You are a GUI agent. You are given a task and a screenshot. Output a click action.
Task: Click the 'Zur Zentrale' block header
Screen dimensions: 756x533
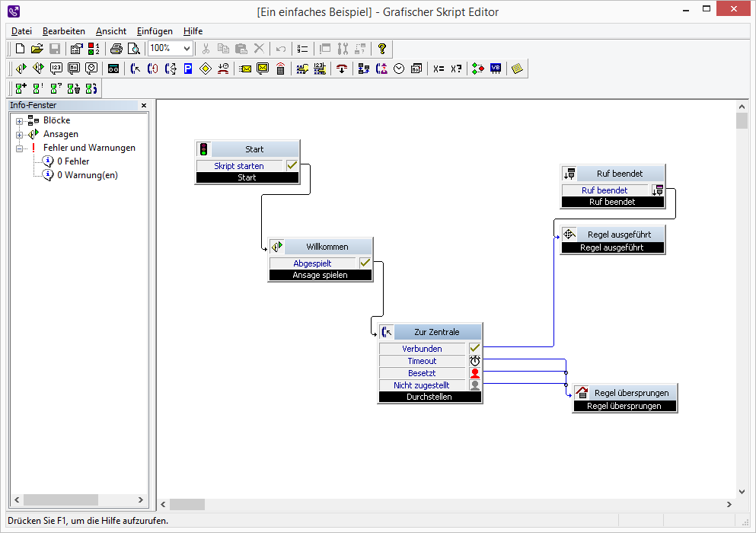436,332
